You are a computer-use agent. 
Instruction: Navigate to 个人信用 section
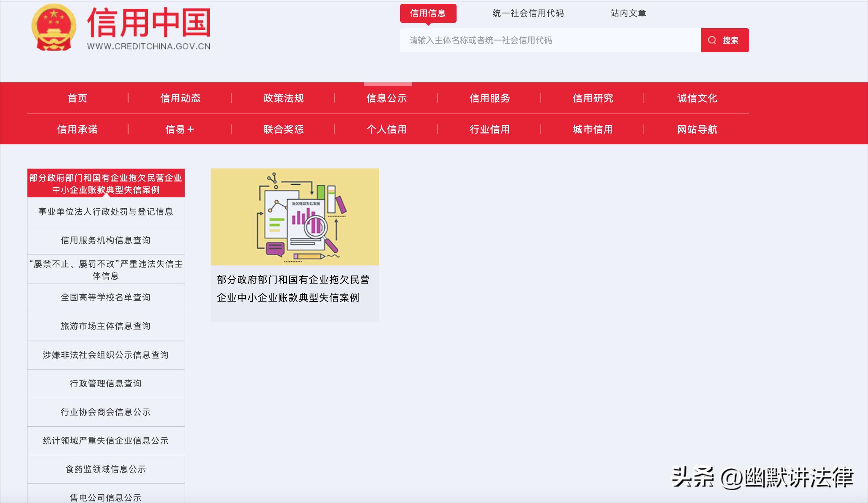[387, 129]
